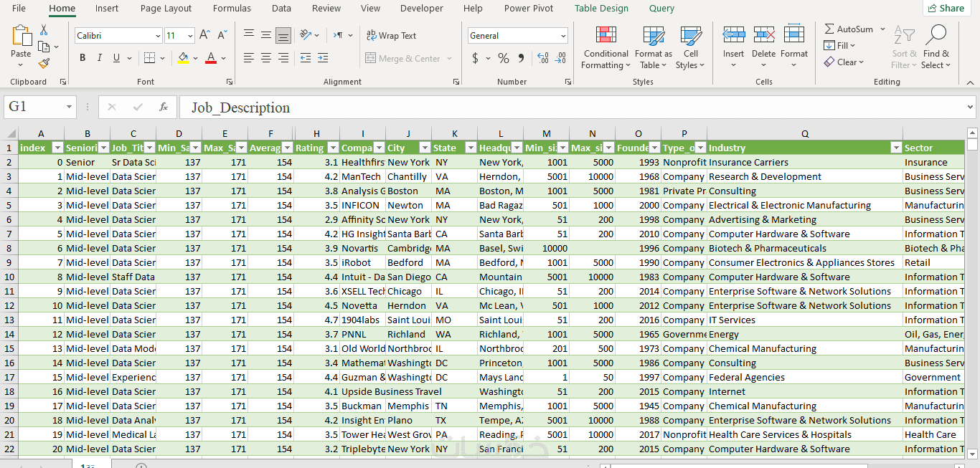This screenshot has height=468, width=980.
Task: Expand the Name Box dropdown arrow
Action: tap(69, 107)
